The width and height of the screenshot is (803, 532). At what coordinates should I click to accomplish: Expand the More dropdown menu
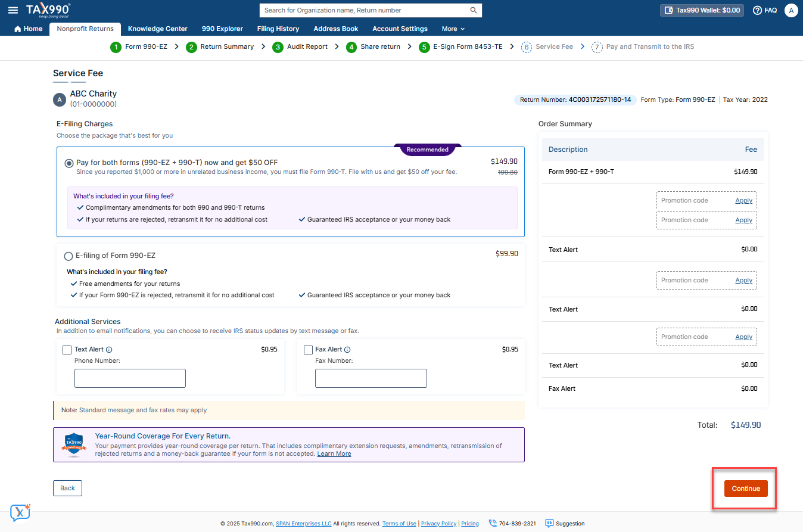click(x=453, y=29)
